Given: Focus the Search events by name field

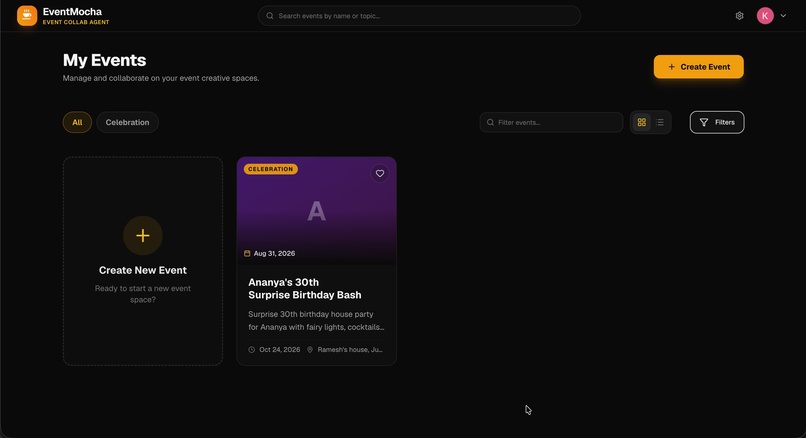Looking at the screenshot, I should pyautogui.click(x=419, y=16).
